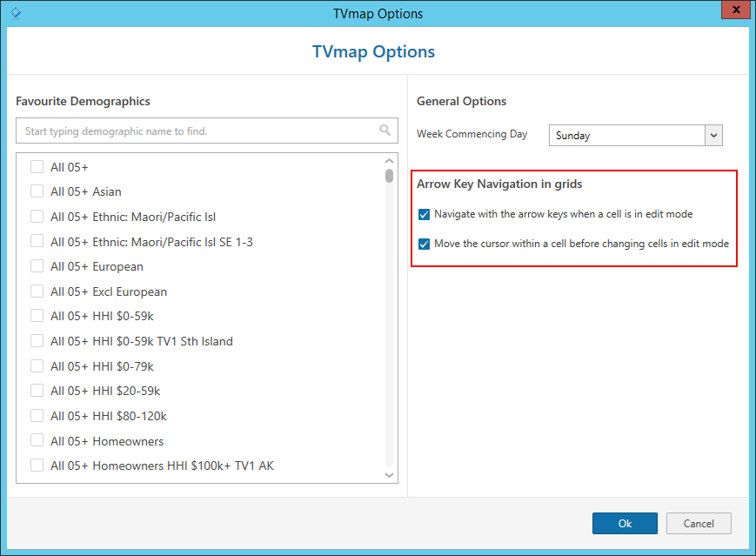Click the TVmap app icon in title bar
This screenshot has width=756, height=556.
point(16,13)
